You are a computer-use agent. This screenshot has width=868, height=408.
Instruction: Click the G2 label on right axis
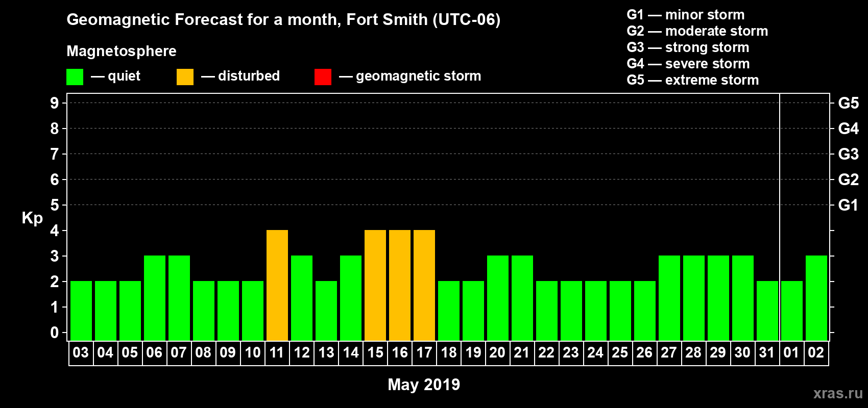849,180
